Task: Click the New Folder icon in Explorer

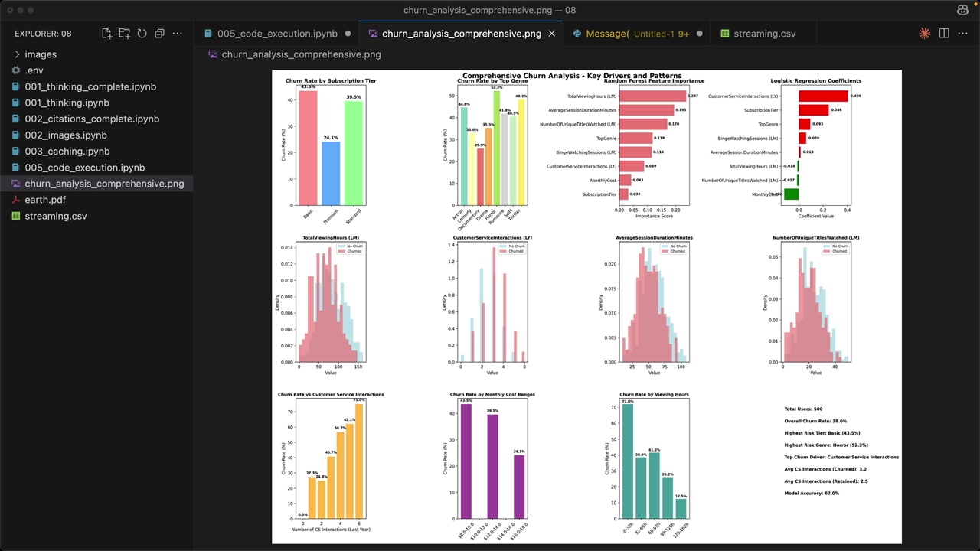Action: (124, 34)
